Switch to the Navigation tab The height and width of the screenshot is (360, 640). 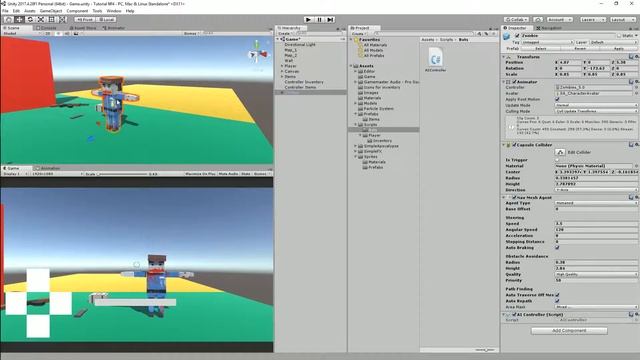[x=550, y=28]
